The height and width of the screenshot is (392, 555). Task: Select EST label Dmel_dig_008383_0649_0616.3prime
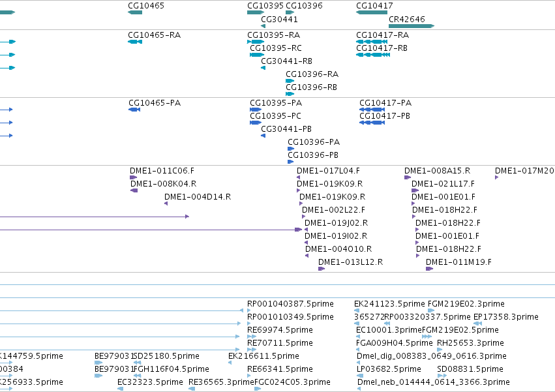pyautogui.click(x=432, y=356)
